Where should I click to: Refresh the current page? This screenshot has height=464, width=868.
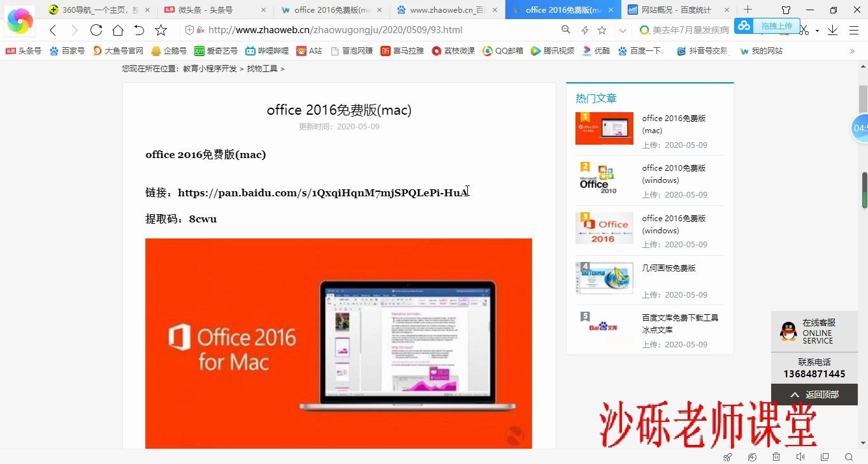96,29
